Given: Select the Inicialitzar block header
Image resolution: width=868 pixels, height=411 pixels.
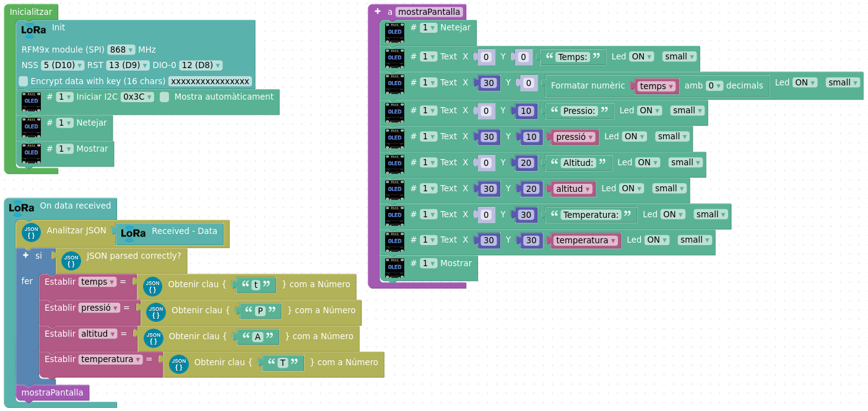Looking at the screenshot, I should click(x=31, y=12).
